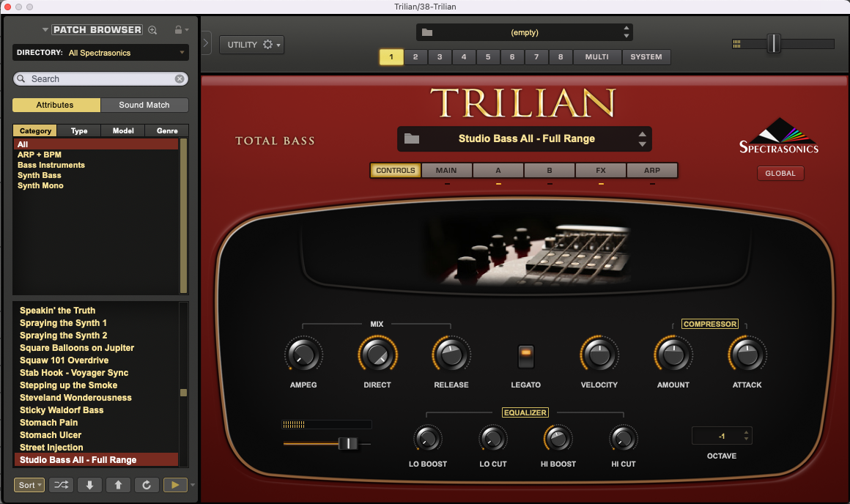The height and width of the screenshot is (504, 850).
Task: Toggle the patch browser lock icon
Action: pyautogui.click(x=178, y=30)
